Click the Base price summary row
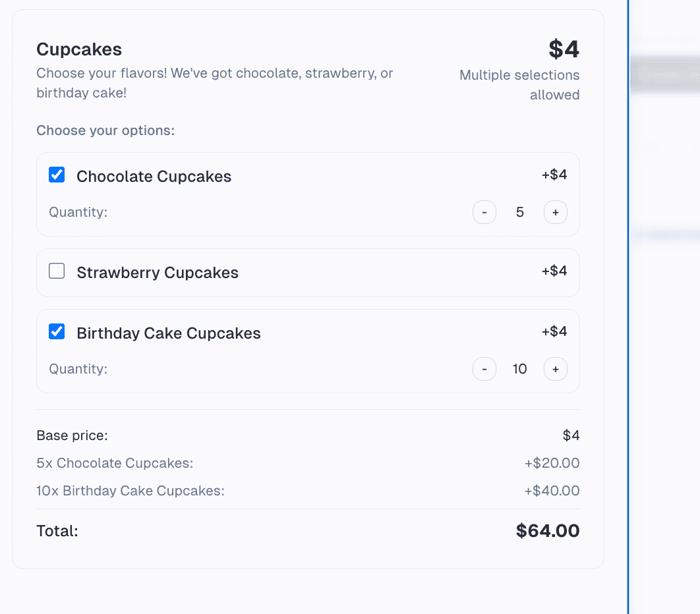The width and height of the screenshot is (700, 614). (x=308, y=435)
